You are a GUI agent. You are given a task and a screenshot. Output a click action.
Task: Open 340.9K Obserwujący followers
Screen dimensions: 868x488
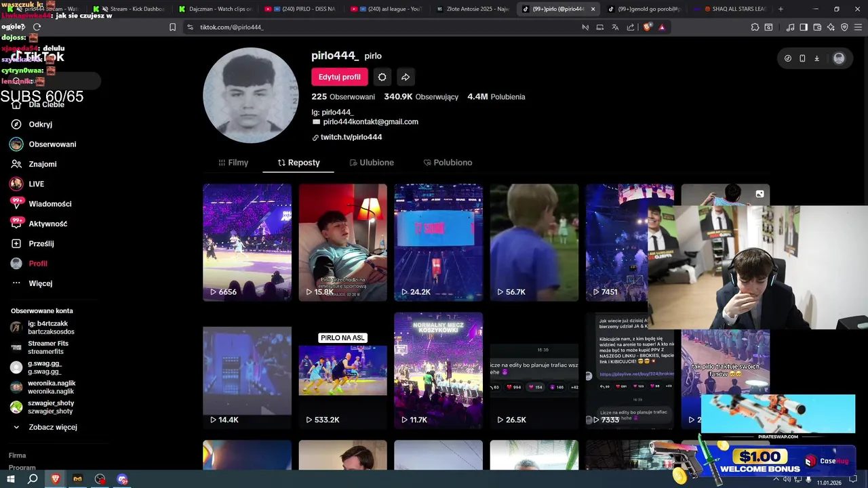[x=421, y=97]
